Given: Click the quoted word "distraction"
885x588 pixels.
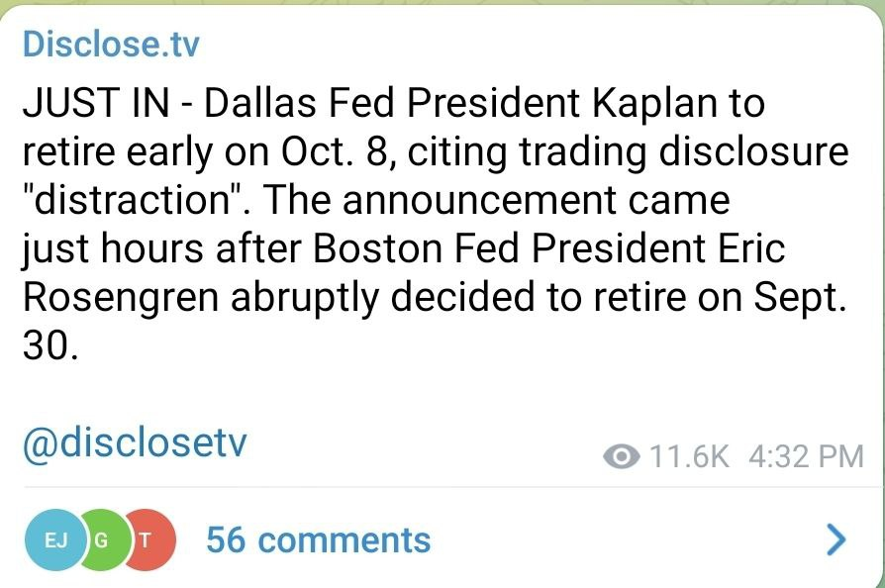Looking at the screenshot, I should click(x=131, y=202).
